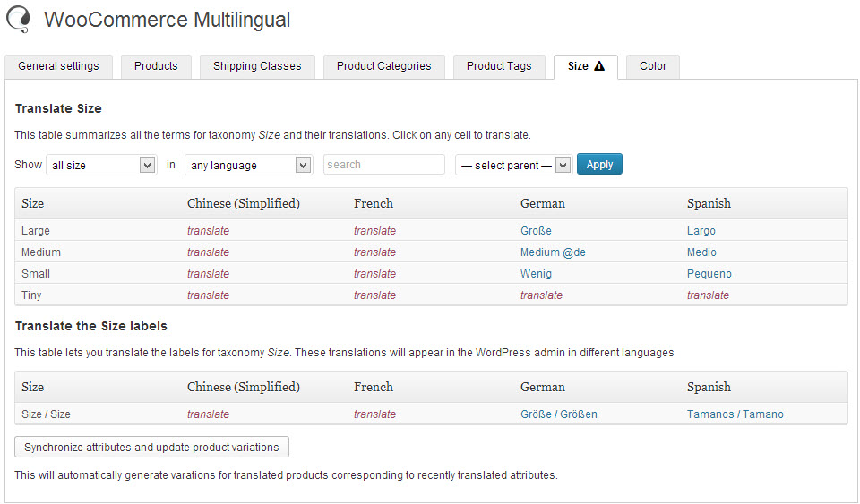The image size is (860, 504).
Task: Click the 'Size / Size' label cell
Action: pyautogui.click(x=46, y=414)
